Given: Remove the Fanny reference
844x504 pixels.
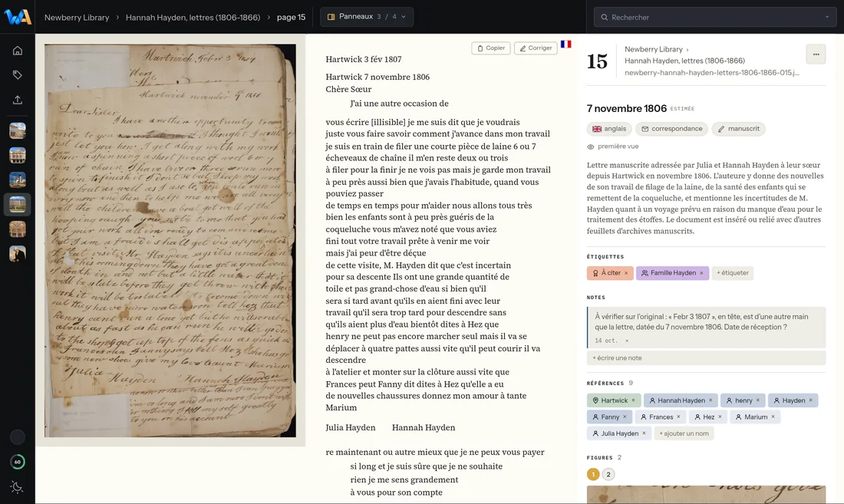Looking at the screenshot, I should click(625, 417).
